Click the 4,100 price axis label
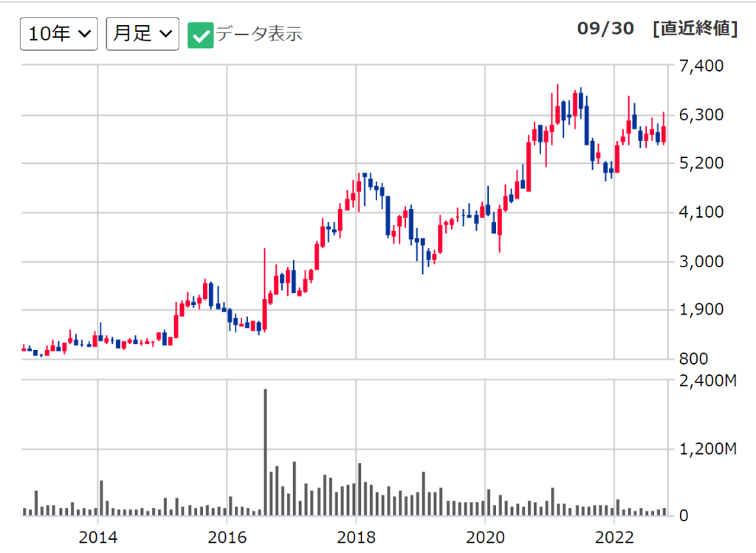Viewport: 756px width, 553px height. pos(701,213)
